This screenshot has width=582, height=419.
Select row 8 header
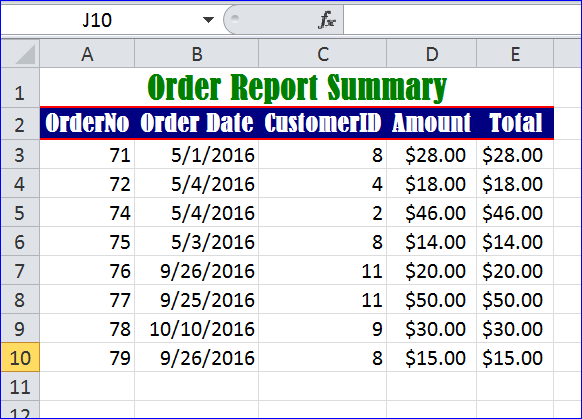point(20,299)
